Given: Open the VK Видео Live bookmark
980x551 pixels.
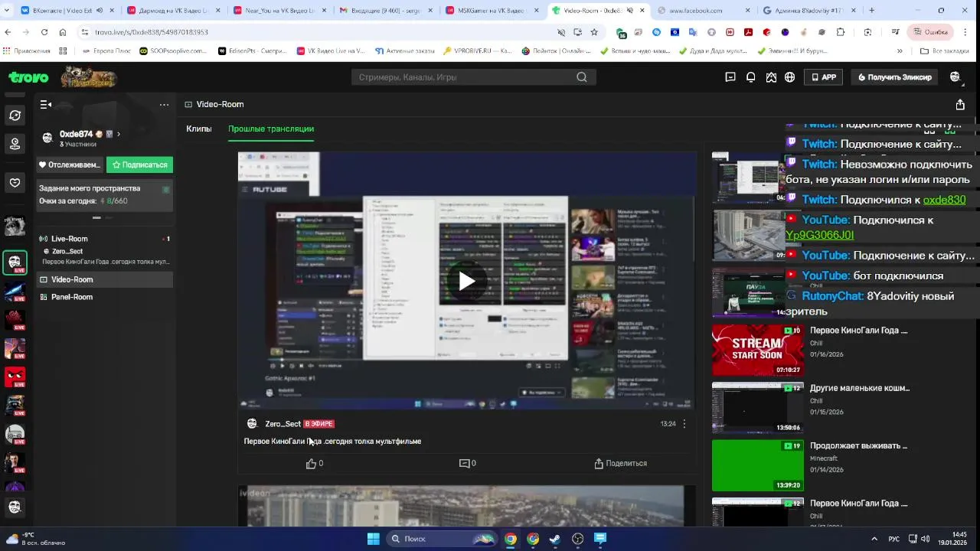Looking at the screenshot, I should pos(331,51).
